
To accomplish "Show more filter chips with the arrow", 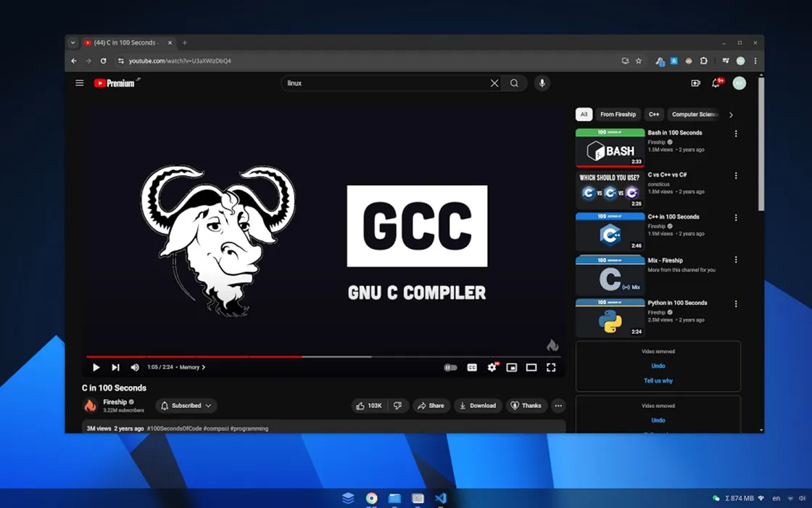I will [731, 115].
